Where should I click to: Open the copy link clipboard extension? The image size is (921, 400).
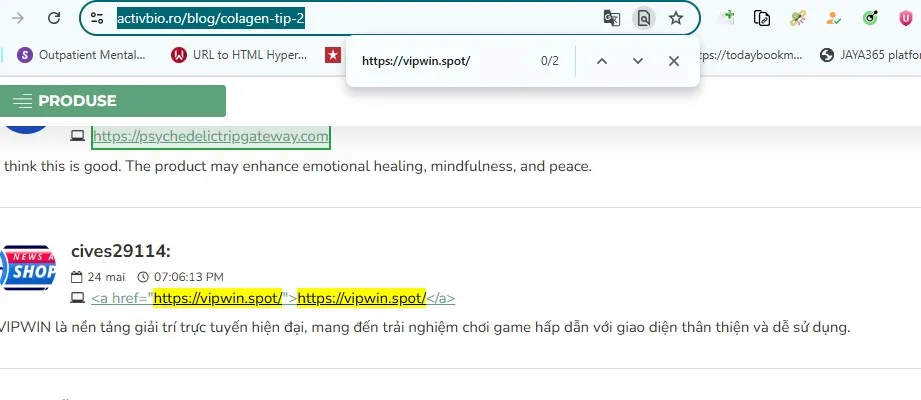762,18
